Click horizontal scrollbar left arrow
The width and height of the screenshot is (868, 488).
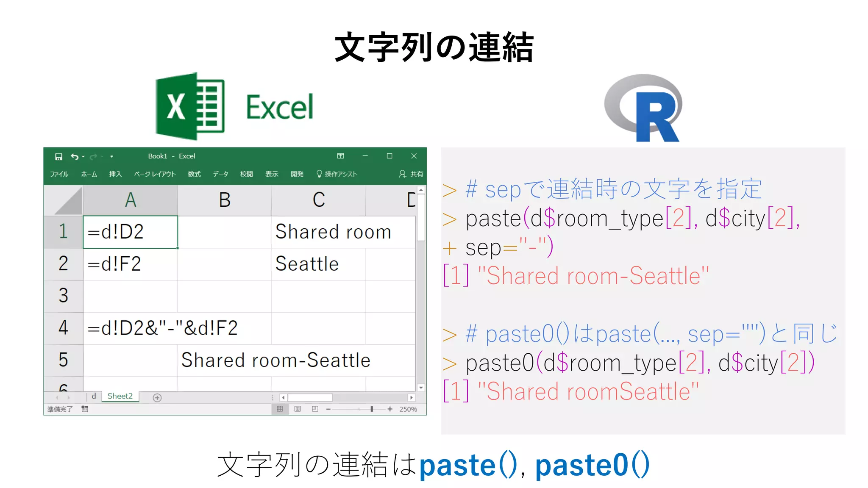(x=284, y=398)
